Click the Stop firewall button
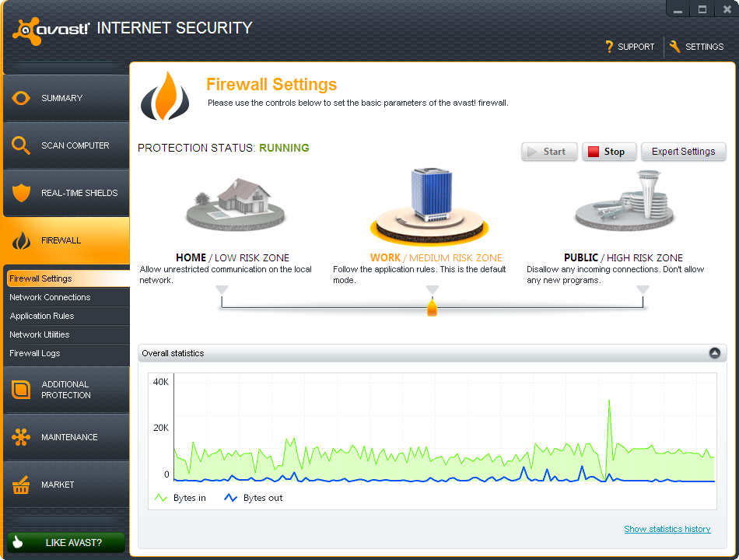Image resolution: width=739 pixels, height=560 pixels. [609, 152]
